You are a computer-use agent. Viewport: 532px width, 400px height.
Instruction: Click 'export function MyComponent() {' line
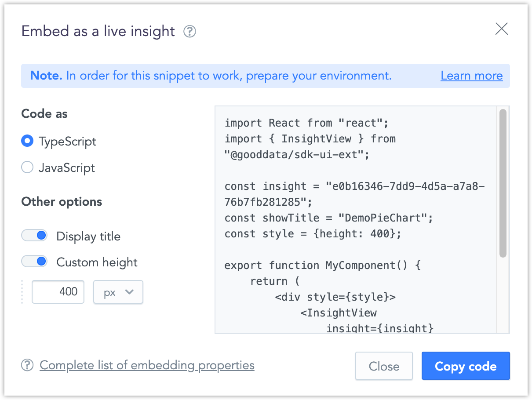point(323,265)
